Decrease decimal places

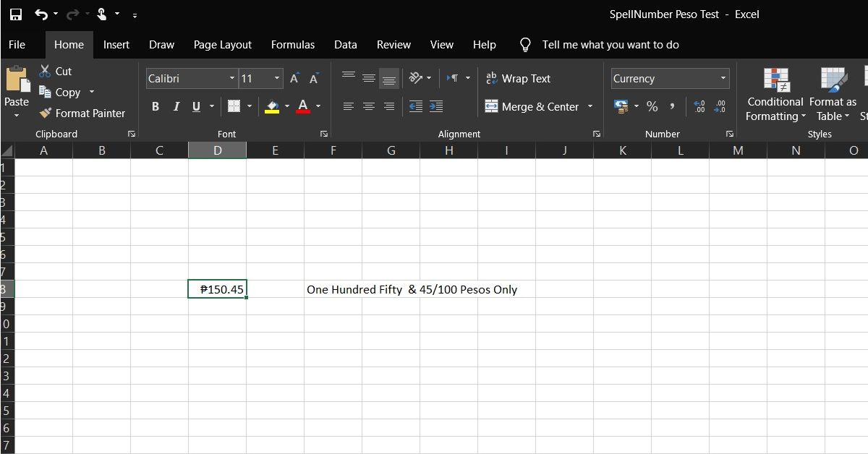coord(719,106)
